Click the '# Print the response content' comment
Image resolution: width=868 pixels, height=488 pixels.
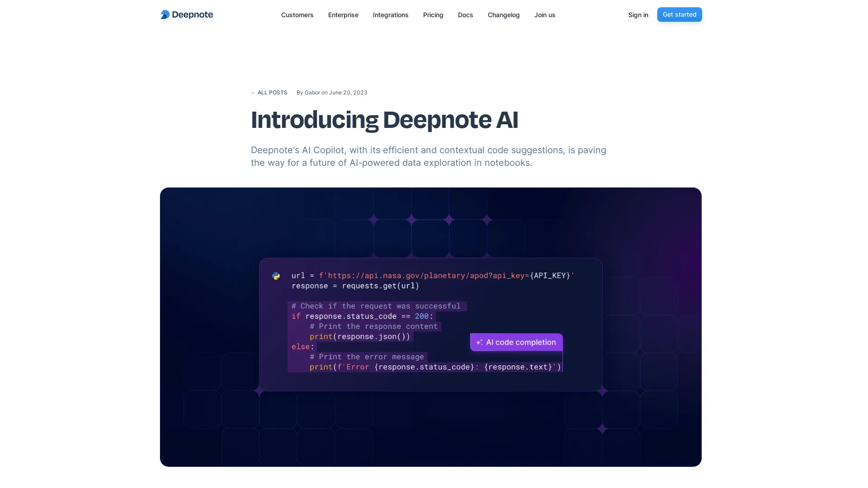[x=373, y=326]
